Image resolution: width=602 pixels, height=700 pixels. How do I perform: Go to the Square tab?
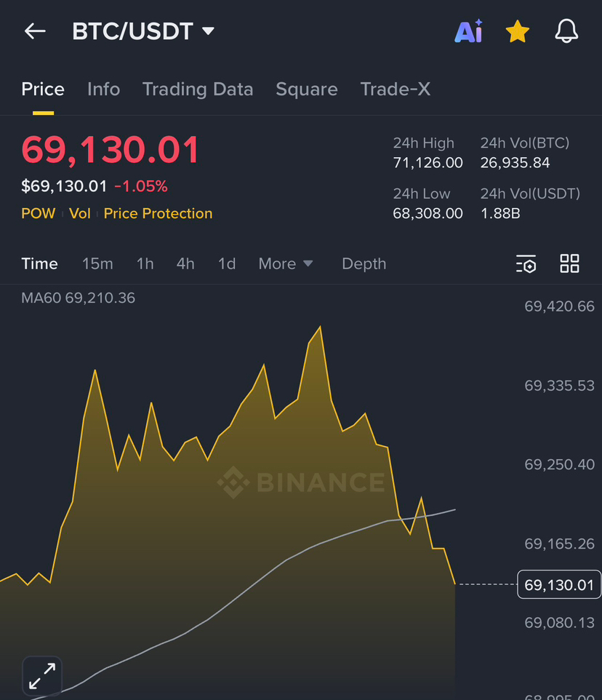307,90
